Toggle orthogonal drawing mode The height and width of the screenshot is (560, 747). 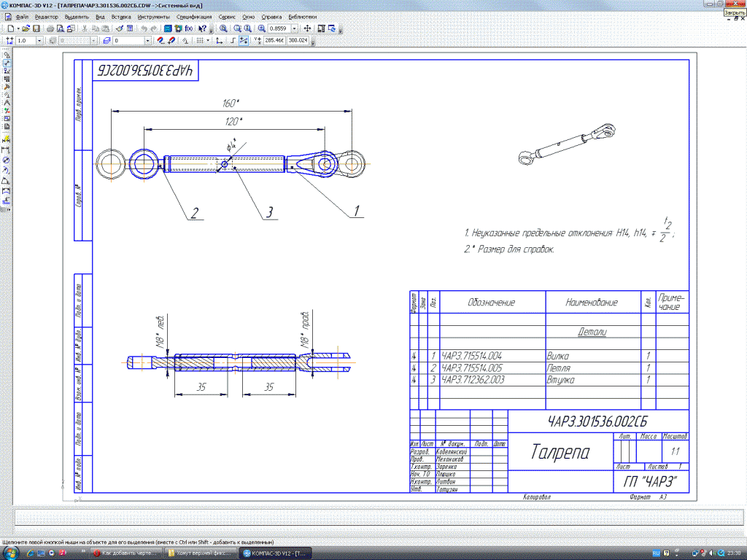pyautogui.click(x=233, y=41)
